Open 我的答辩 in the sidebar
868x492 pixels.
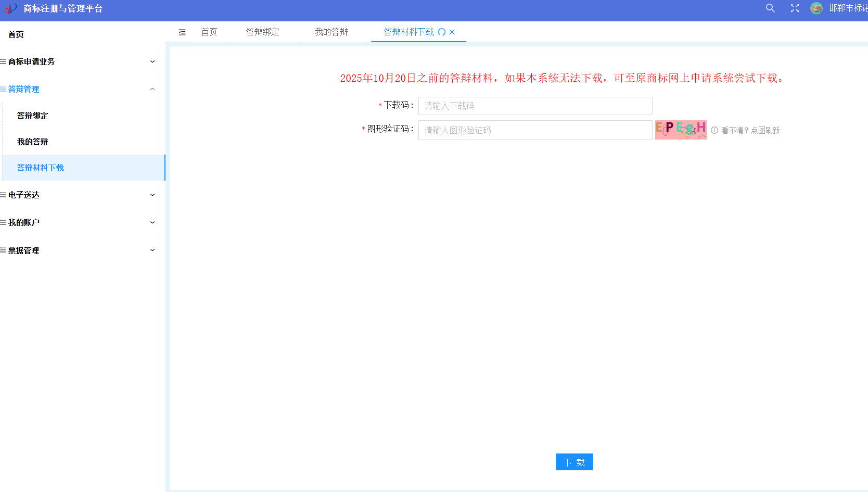click(x=33, y=142)
